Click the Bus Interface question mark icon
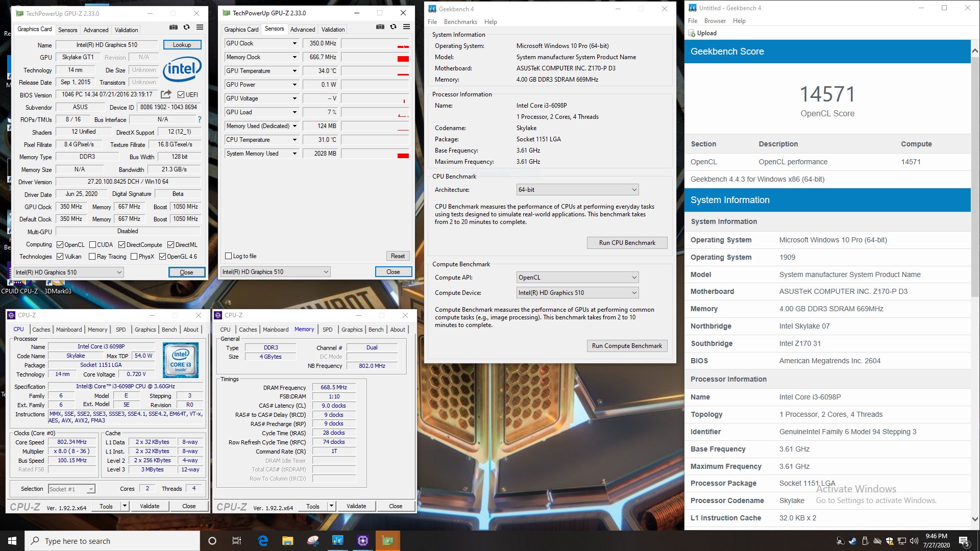 (200, 119)
